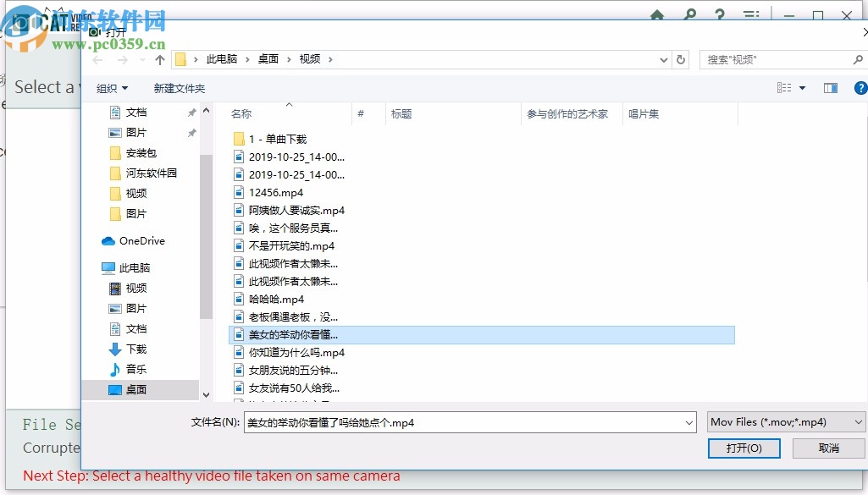The image size is (868, 495).
Task: Open the 组织 dropdown menu
Action: [x=112, y=89]
